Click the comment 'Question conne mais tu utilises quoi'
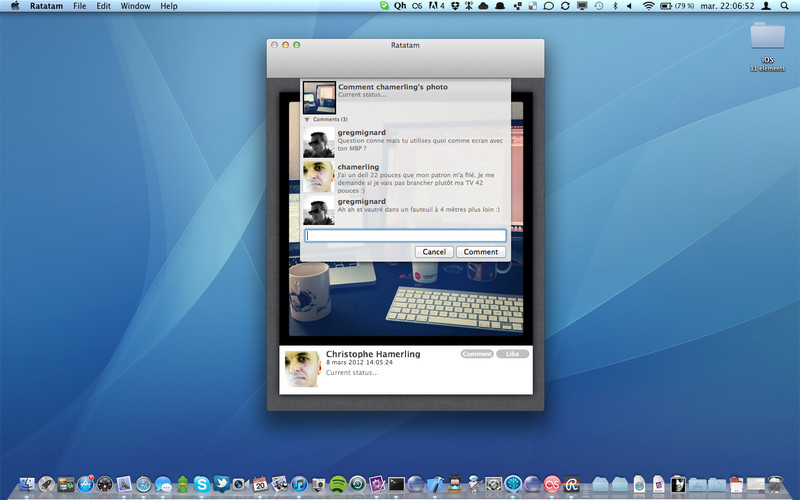 click(x=420, y=144)
